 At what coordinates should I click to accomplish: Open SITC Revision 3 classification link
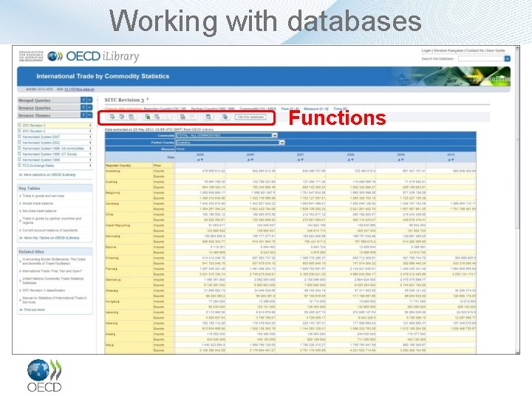44,290
